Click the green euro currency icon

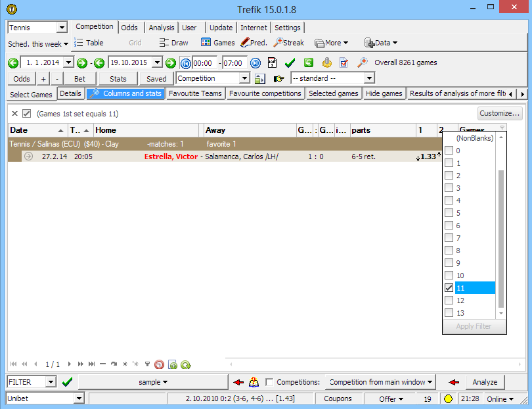click(308, 63)
